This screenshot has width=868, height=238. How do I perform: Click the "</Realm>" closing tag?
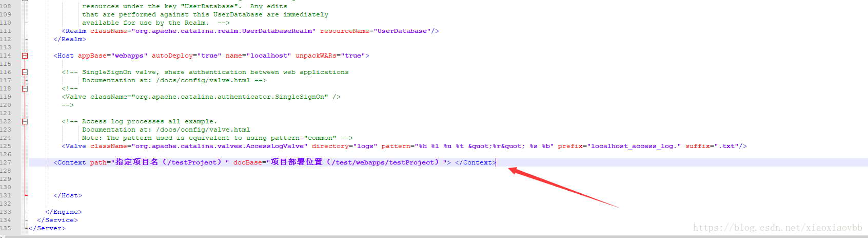(70, 39)
